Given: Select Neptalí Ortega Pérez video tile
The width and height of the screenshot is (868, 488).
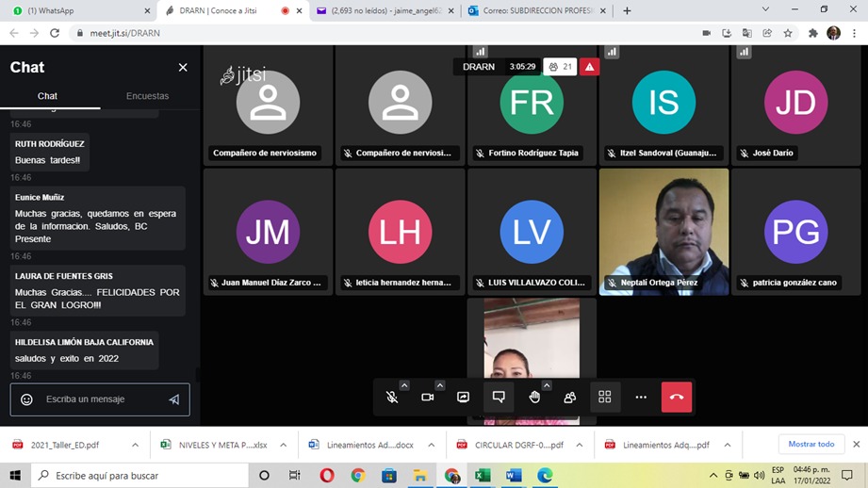Looking at the screenshot, I should pyautogui.click(x=663, y=232).
